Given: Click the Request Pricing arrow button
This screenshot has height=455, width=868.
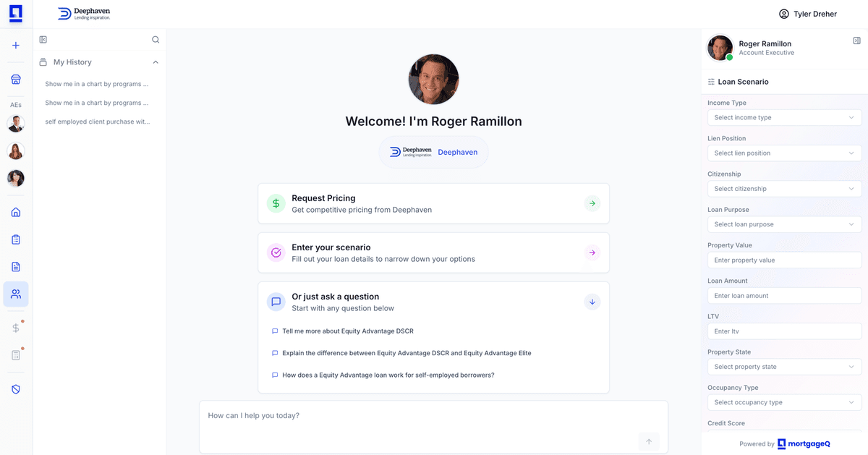Looking at the screenshot, I should tap(592, 203).
